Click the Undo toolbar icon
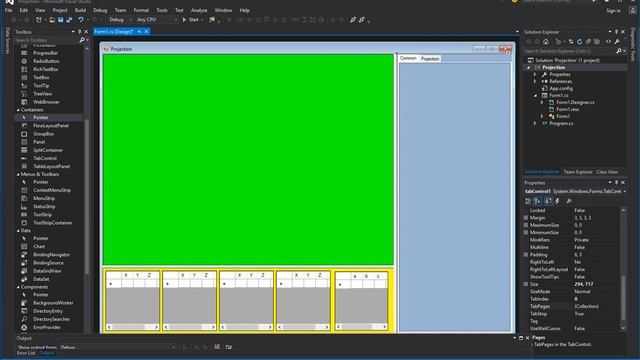Viewport: 640px width, 360px height. (81, 20)
